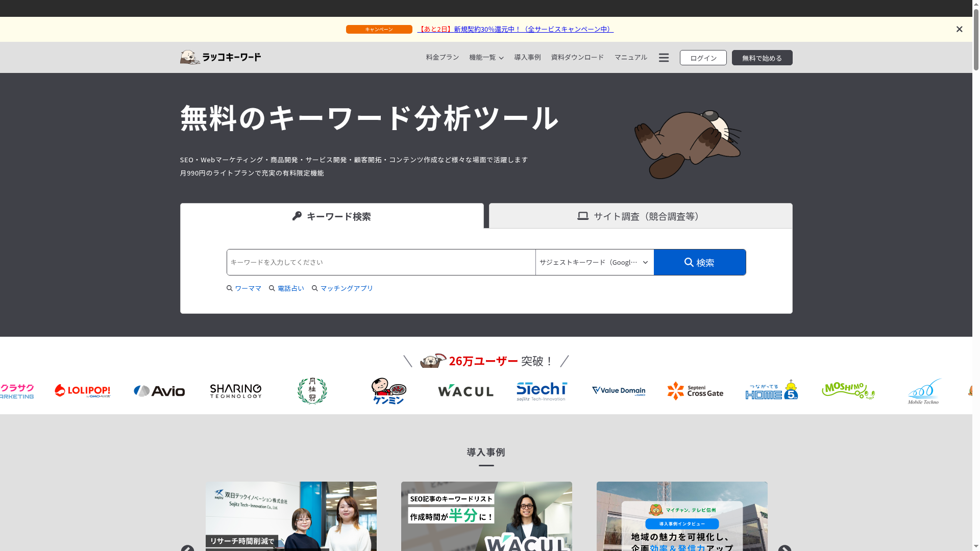980x551 pixels.
Task: Click the SHARING TECHNOLOGY logo
Action: pyautogui.click(x=236, y=391)
